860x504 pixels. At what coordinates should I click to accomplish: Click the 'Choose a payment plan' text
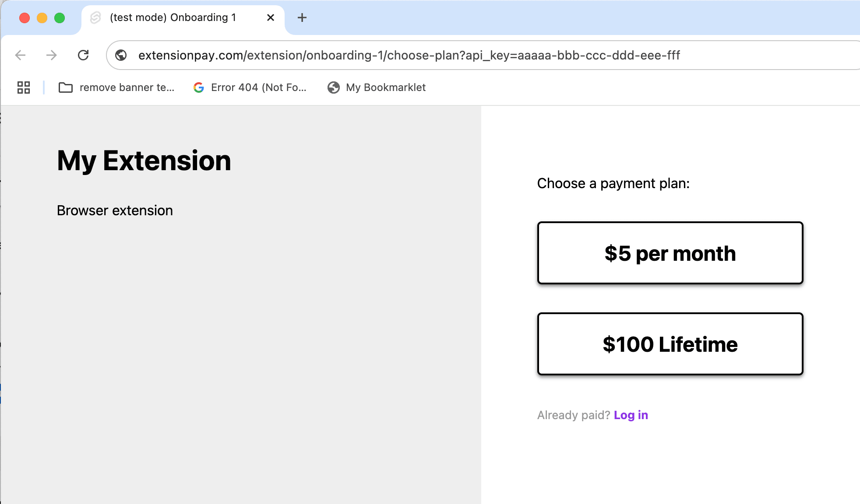613,183
